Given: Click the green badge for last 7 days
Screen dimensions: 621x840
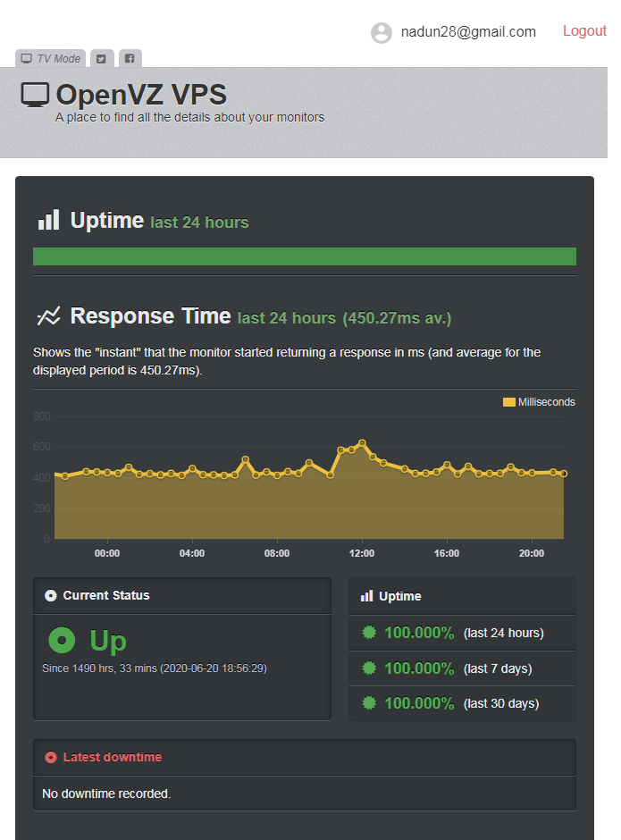Looking at the screenshot, I should pos(368,668).
